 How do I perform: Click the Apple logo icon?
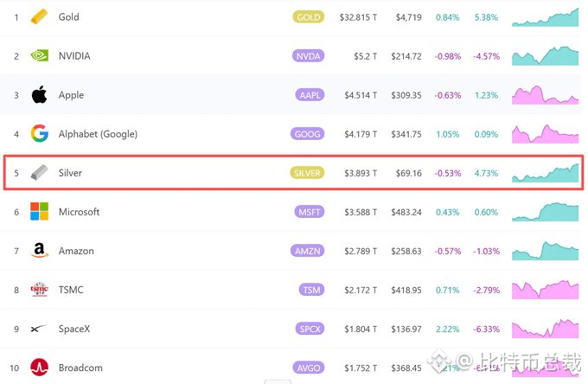(x=40, y=94)
